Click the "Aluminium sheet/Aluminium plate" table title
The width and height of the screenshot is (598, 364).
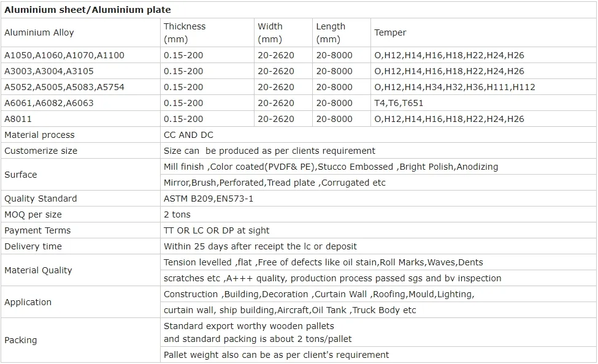pyautogui.click(x=88, y=10)
